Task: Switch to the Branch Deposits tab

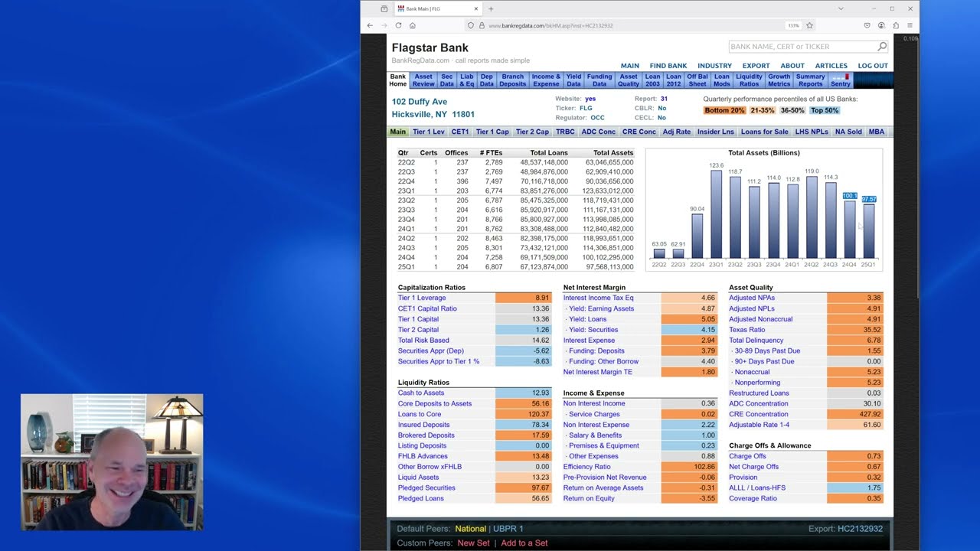Action: pos(513,80)
